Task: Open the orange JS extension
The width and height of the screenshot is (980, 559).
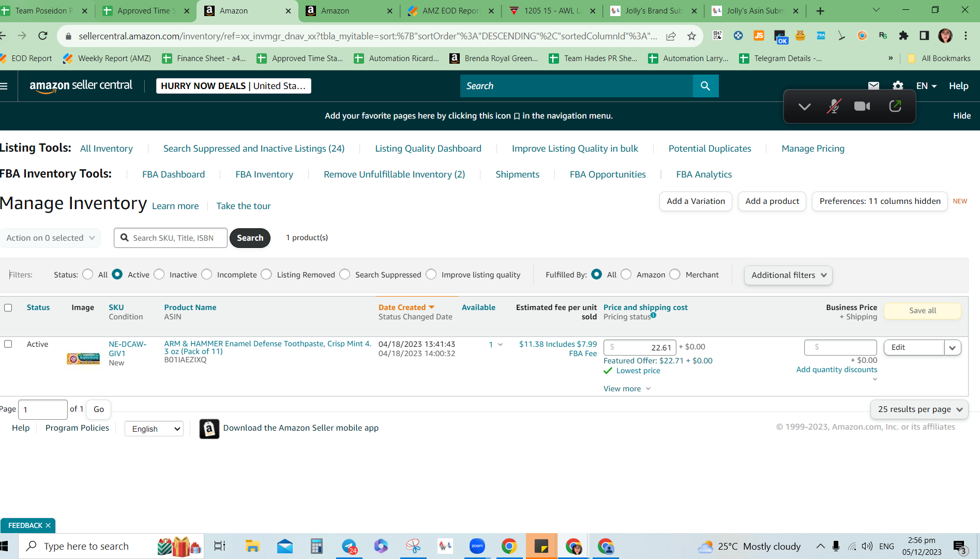Action: [x=759, y=35]
